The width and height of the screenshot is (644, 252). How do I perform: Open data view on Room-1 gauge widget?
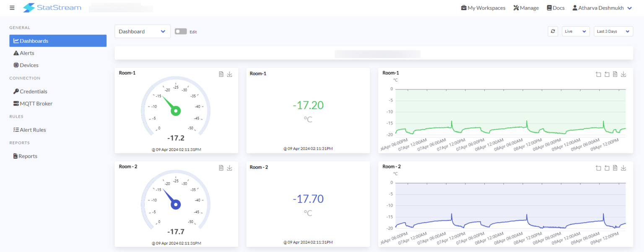pyautogui.click(x=221, y=74)
